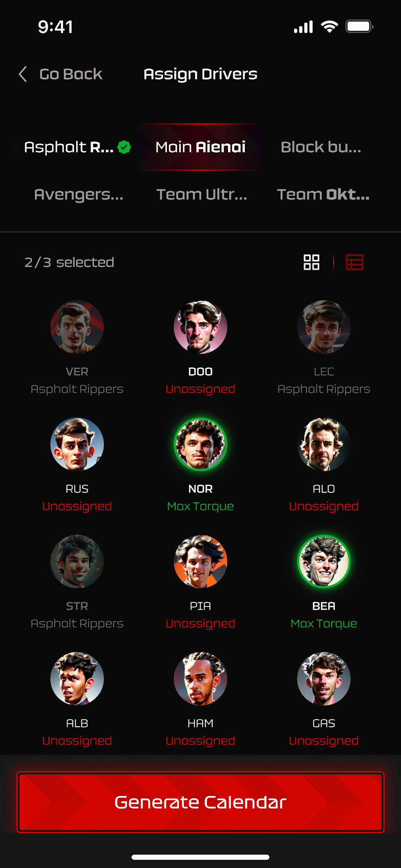
Task: Switch to grid view layout icon
Action: click(x=312, y=262)
